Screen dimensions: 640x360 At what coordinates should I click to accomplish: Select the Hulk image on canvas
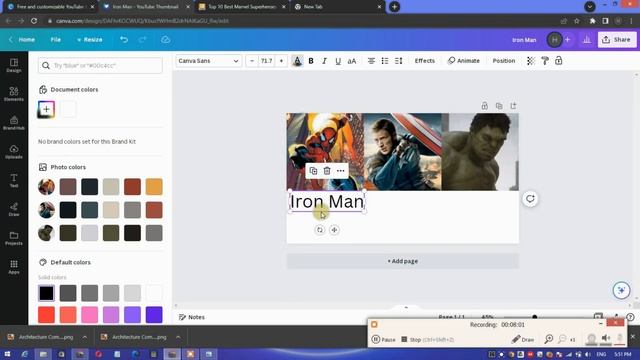point(480,152)
